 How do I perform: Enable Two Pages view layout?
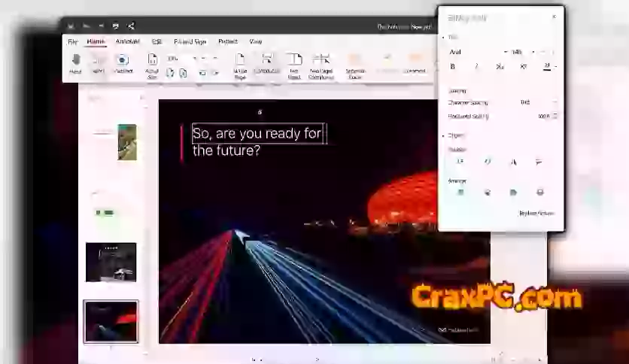tap(294, 63)
